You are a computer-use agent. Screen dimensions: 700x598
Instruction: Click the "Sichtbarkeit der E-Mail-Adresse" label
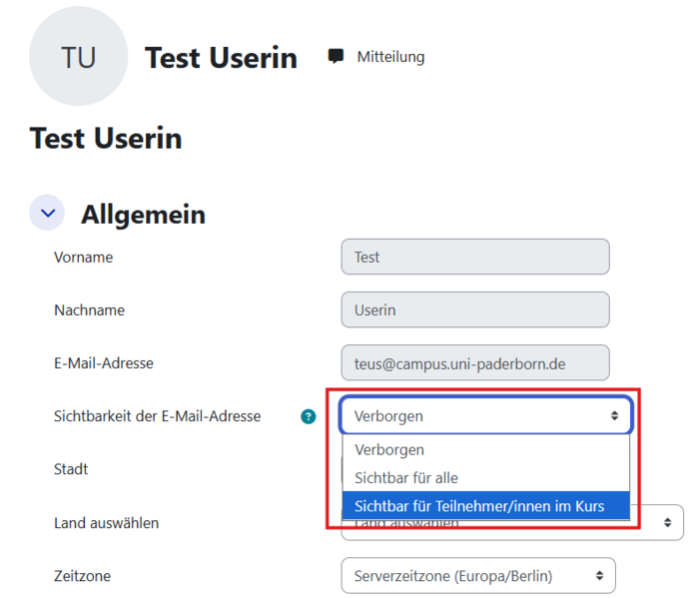pyautogui.click(x=157, y=416)
